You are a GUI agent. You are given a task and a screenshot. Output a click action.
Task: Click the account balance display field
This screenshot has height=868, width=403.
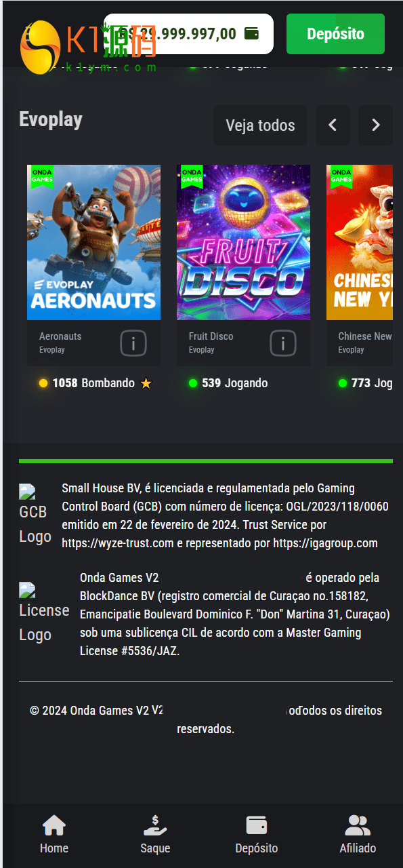(x=188, y=34)
